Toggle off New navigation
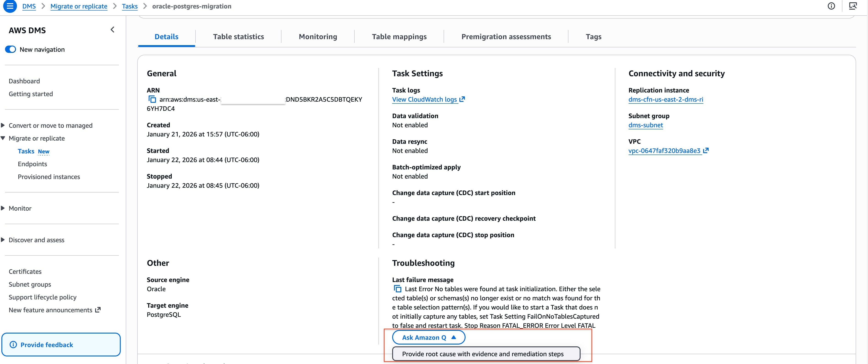 click(x=11, y=49)
